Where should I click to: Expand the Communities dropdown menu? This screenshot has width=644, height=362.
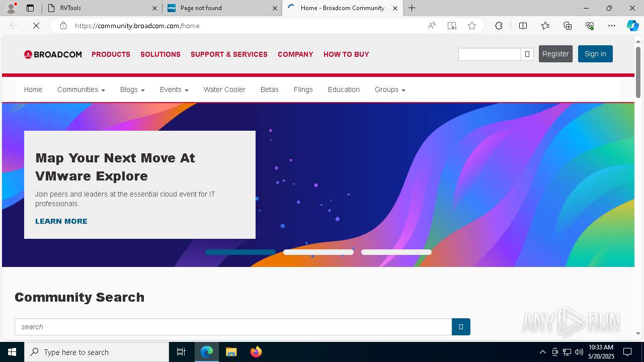(81, 89)
